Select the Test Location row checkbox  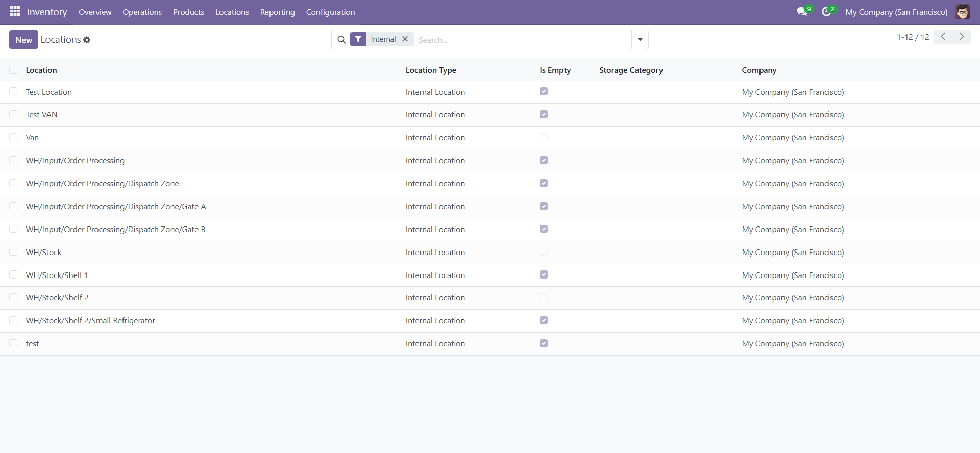click(x=13, y=92)
